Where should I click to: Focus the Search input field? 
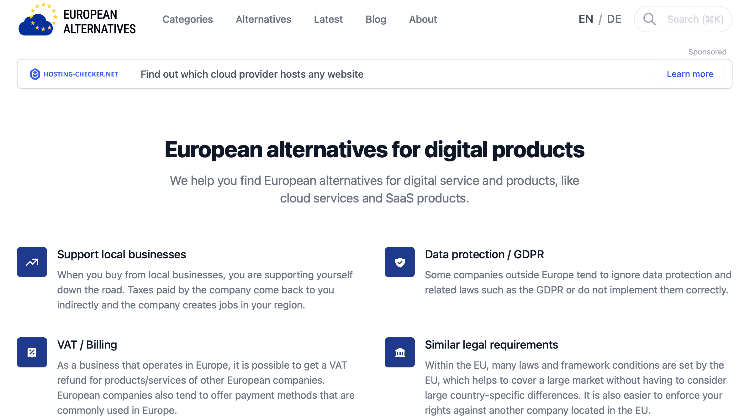(x=695, y=19)
